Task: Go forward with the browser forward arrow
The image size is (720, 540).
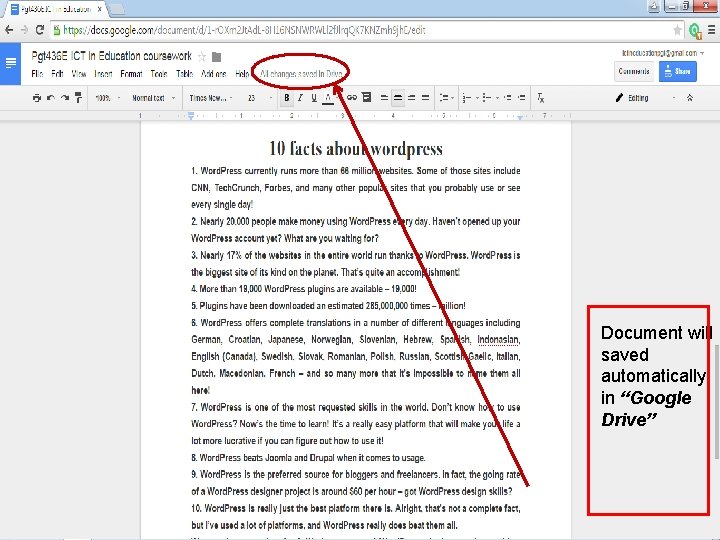Action: [24, 30]
